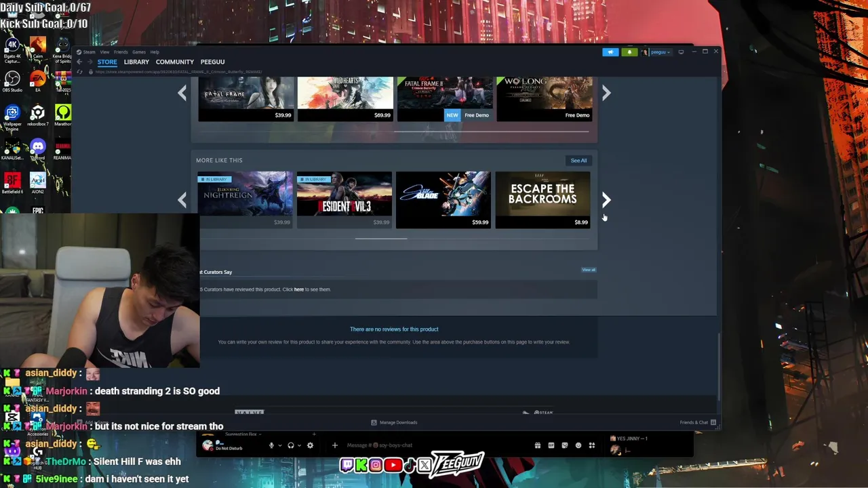This screenshot has height=488, width=868.
Task: Expand Discord headphone output options arrow
Action: [x=300, y=445]
